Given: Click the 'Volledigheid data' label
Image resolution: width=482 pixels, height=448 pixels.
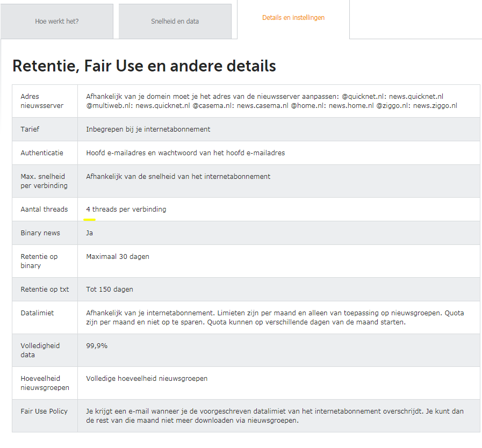Looking at the screenshot, I should click(40, 351).
